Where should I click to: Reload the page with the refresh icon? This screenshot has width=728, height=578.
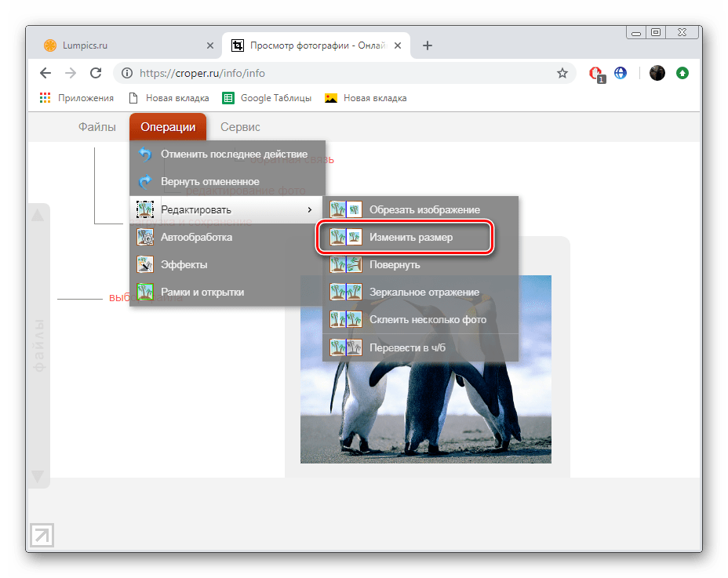[96, 73]
